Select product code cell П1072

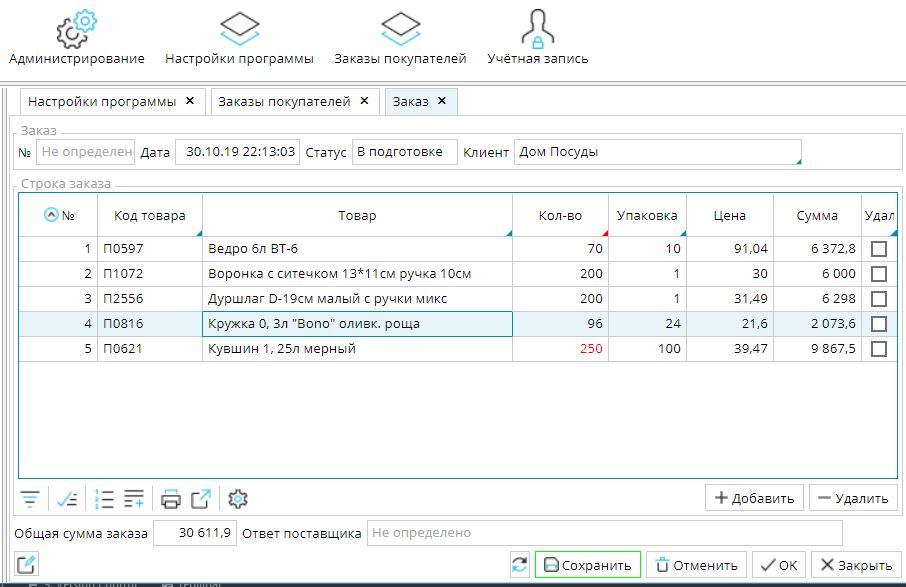(x=150, y=274)
